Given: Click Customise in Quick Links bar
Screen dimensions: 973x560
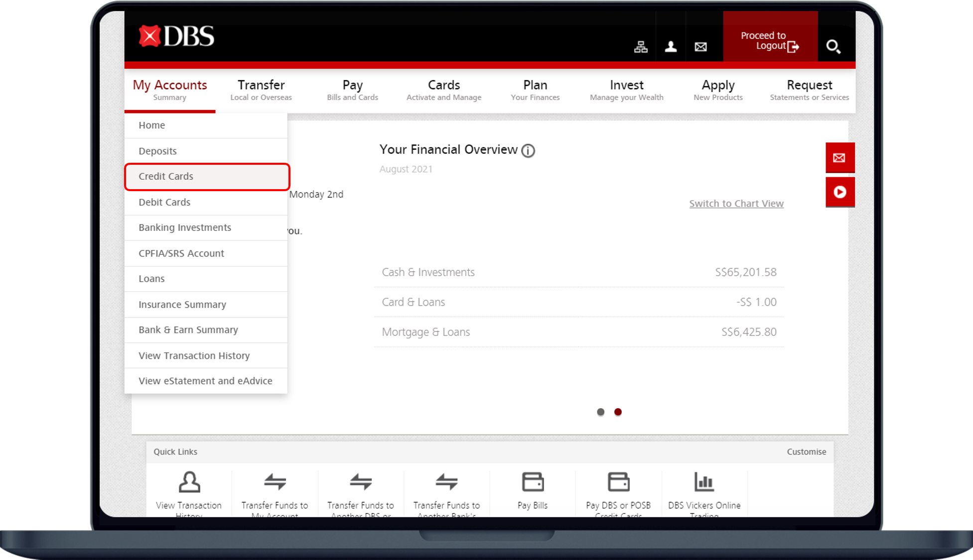Looking at the screenshot, I should coord(806,452).
